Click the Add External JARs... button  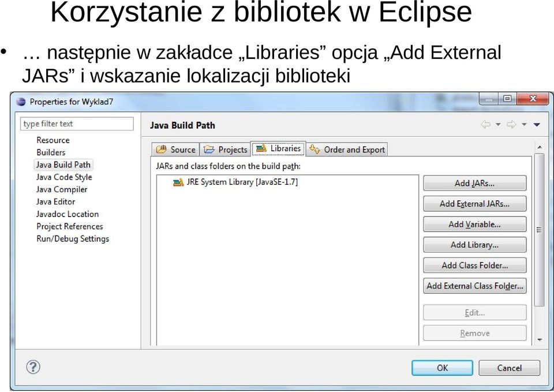(x=474, y=204)
